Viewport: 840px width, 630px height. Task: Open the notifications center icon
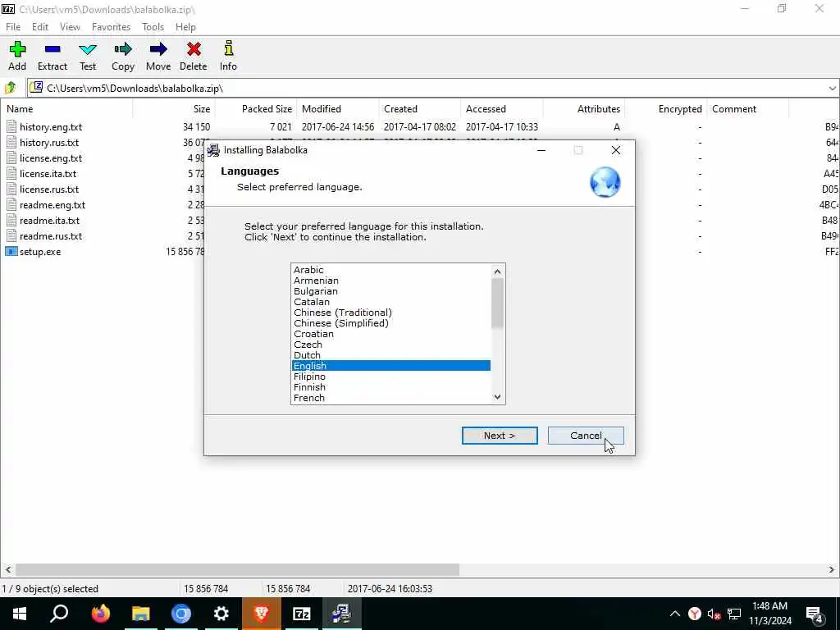tap(815, 614)
